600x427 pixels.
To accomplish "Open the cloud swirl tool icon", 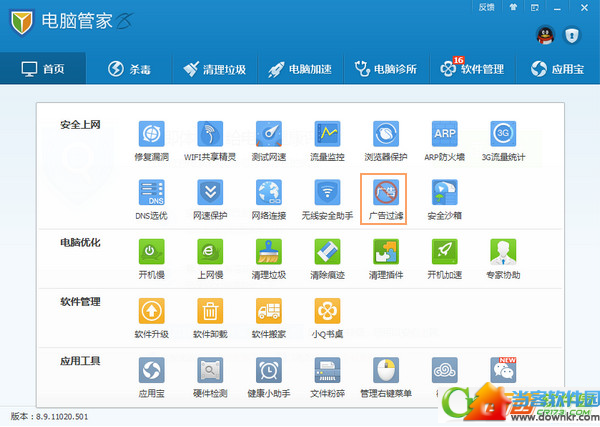I will tap(444, 370).
